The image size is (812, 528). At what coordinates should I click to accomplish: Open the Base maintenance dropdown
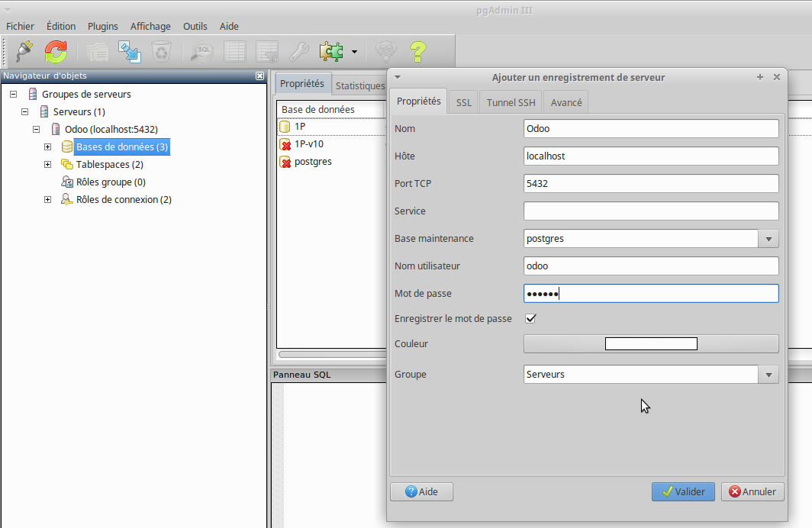(768, 239)
